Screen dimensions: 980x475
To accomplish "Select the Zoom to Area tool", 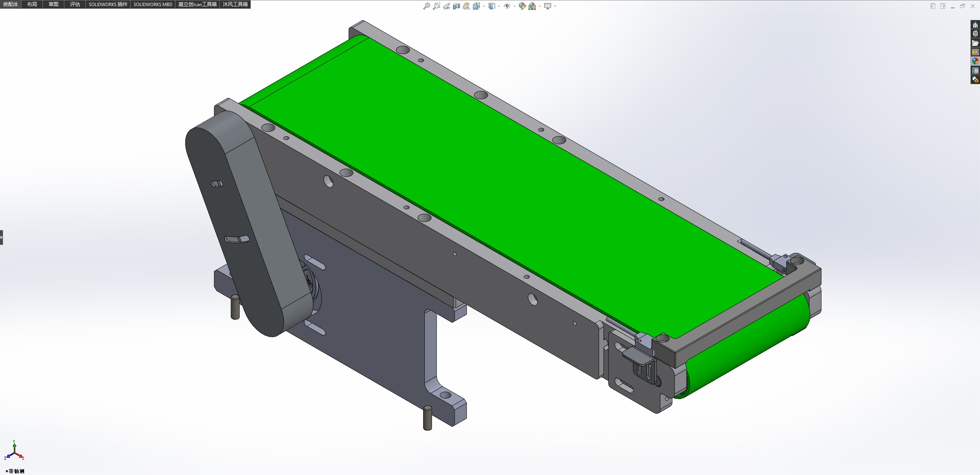I will coord(436,6).
